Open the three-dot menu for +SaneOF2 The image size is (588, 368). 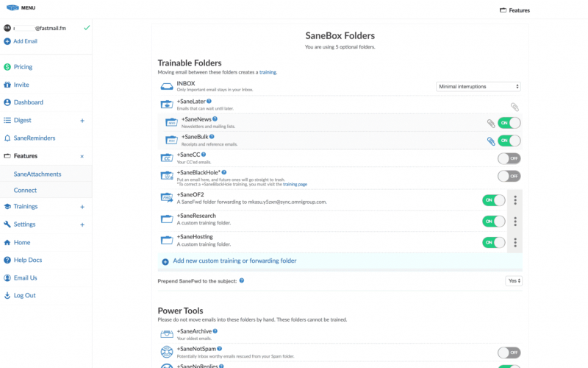tap(515, 200)
